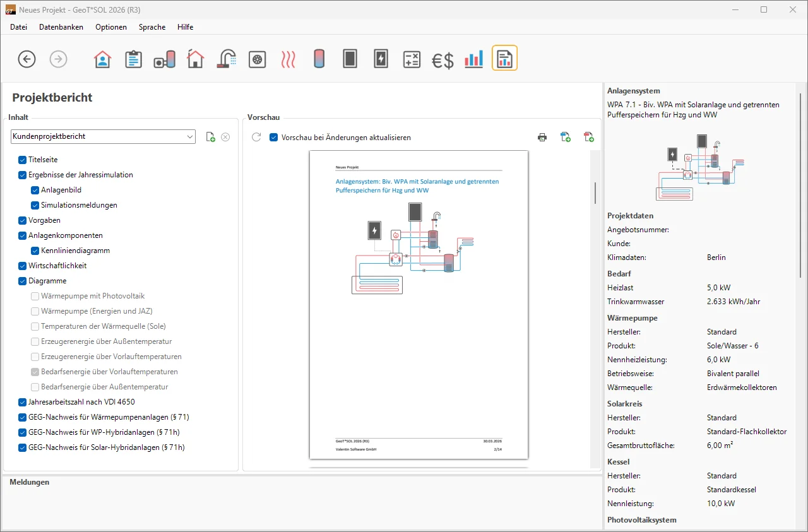This screenshot has width=808, height=532.
Task: Open the Kundenprojektbericht dropdown
Action: coord(103,136)
